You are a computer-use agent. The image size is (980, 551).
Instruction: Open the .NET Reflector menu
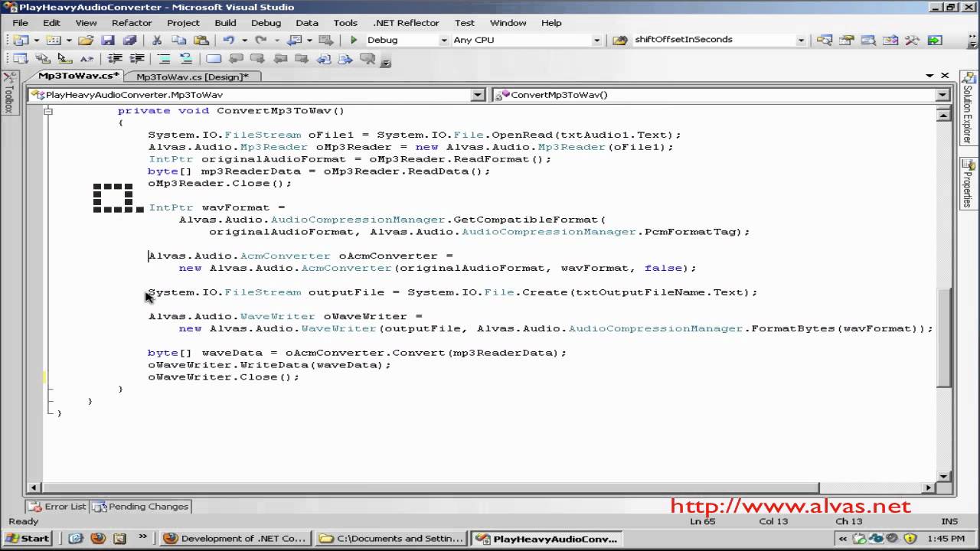(406, 23)
